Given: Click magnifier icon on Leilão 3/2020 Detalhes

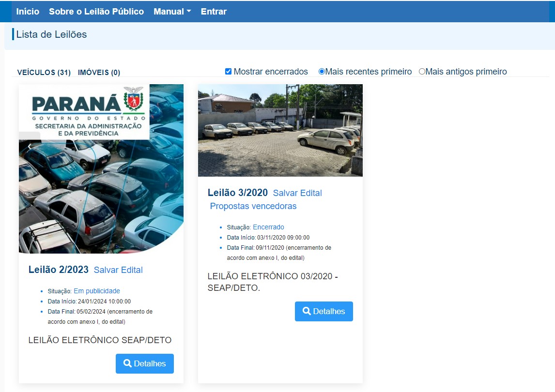Looking at the screenshot, I should (x=307, y=311).
